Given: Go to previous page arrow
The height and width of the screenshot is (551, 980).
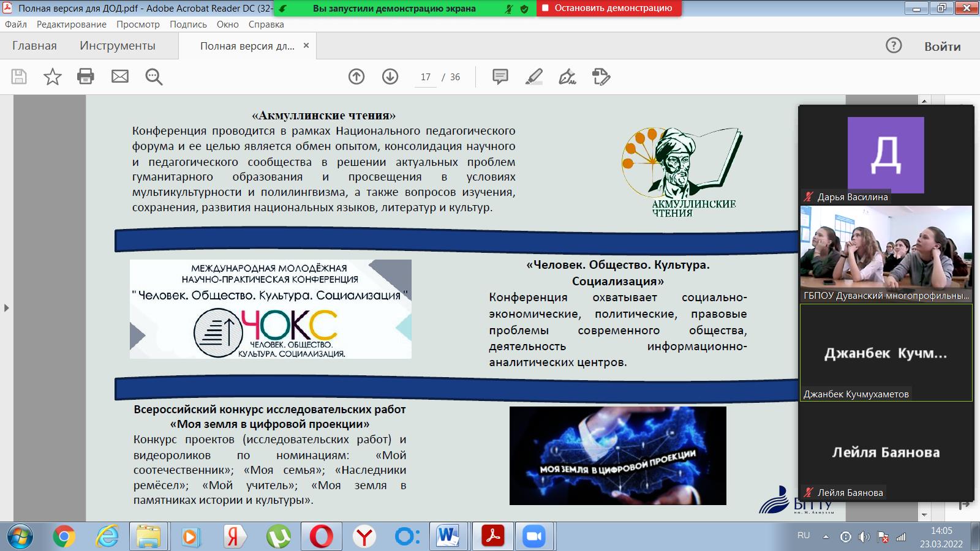Looking at the screenshot, I should coord(356,77).
